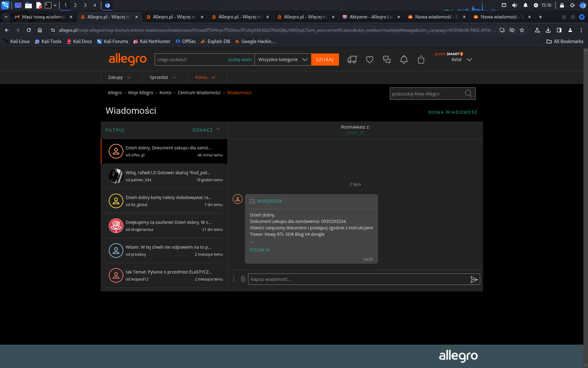Click the volume icon in the system tray
The width and height of the screenshot is (588, 368).
tap(514, 5)
